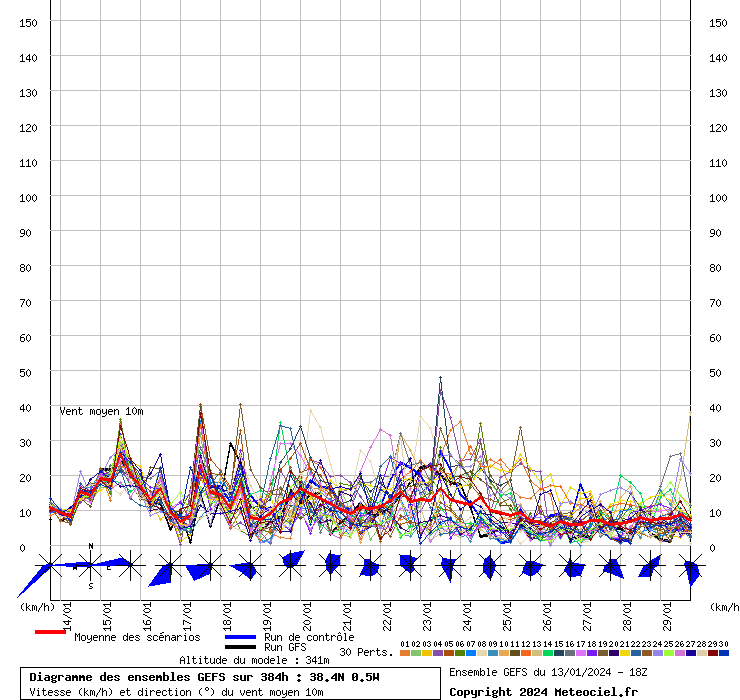
Task: Click the wind rose above the 28/01 label
Action: coord(650,567)
